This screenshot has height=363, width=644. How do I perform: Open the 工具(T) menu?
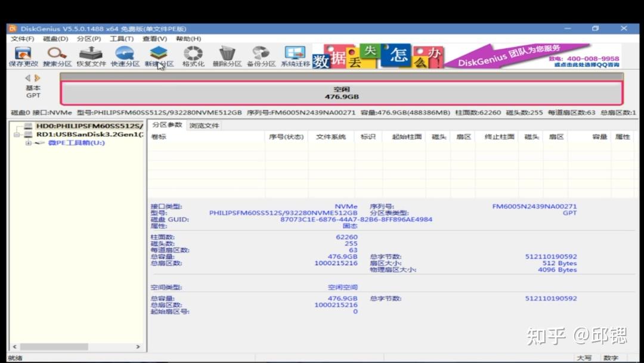(122, 39)
